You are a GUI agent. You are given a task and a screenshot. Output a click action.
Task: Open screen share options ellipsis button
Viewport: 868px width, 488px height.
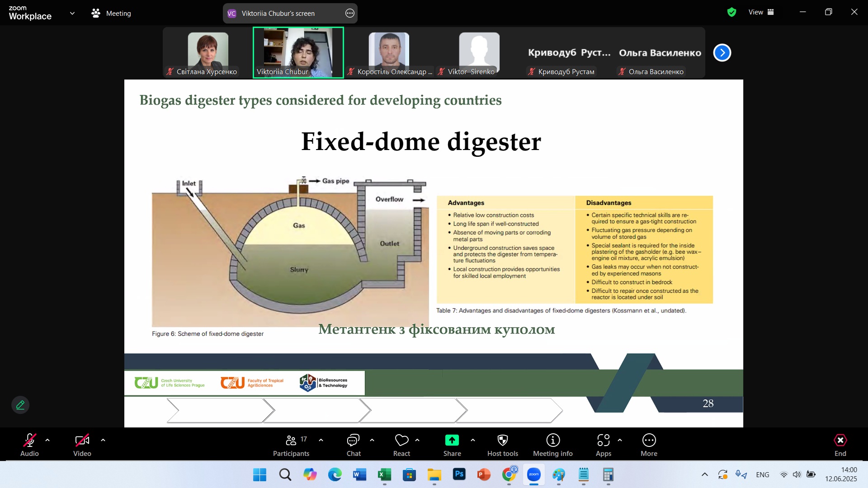[x=349, y=13]
